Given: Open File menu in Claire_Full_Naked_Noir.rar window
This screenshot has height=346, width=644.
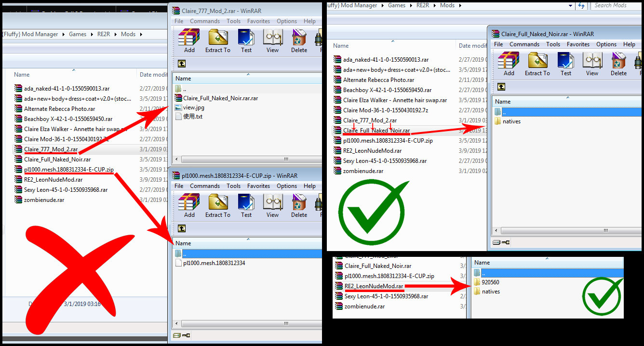Looking at the screenshot, I should pyautogui.click(x=498, y=44).
